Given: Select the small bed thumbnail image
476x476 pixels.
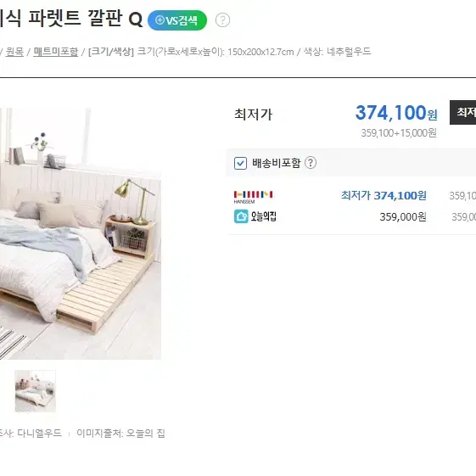Looking at the screenshot, I should (x=36, y=390).
